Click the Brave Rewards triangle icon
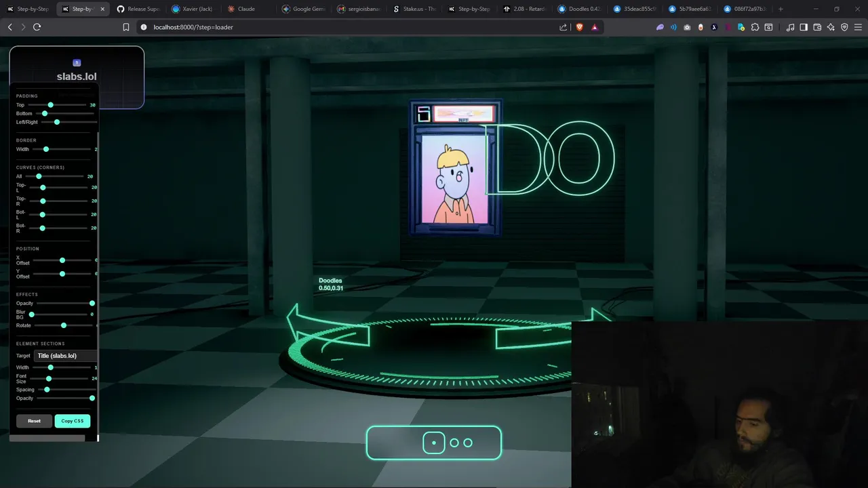The height and width of the screenshot is (488, 868). 595,27
